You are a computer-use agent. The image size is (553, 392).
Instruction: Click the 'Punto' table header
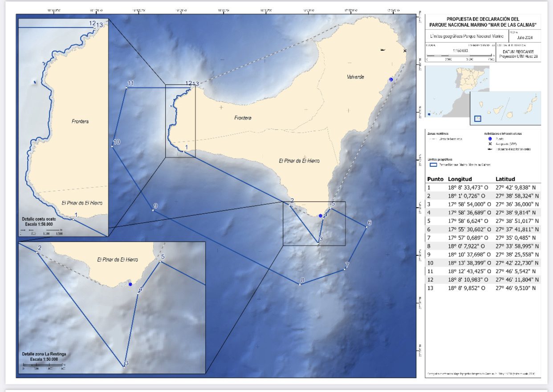[435, 179]
